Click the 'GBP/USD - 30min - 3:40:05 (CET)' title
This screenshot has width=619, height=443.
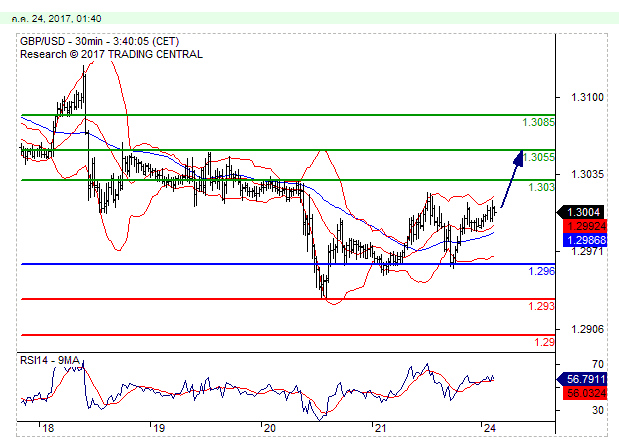pyautogui.click(x=99, y=41)
